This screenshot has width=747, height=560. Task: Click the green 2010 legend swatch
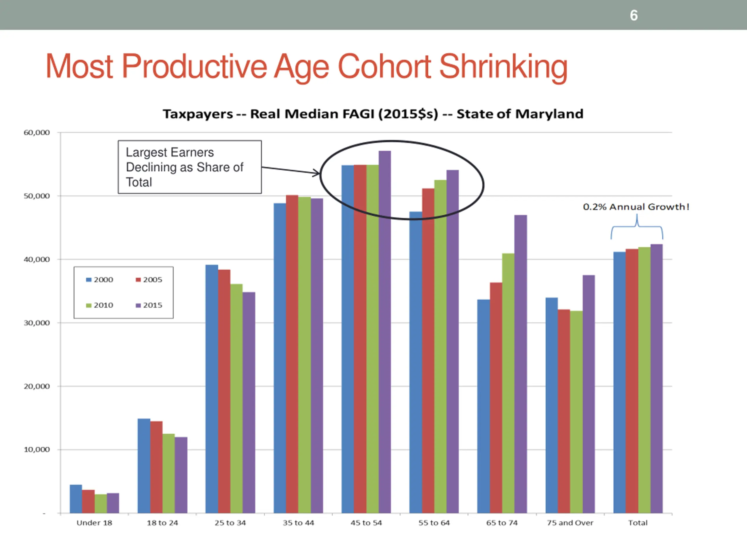(x=89, y=305)
